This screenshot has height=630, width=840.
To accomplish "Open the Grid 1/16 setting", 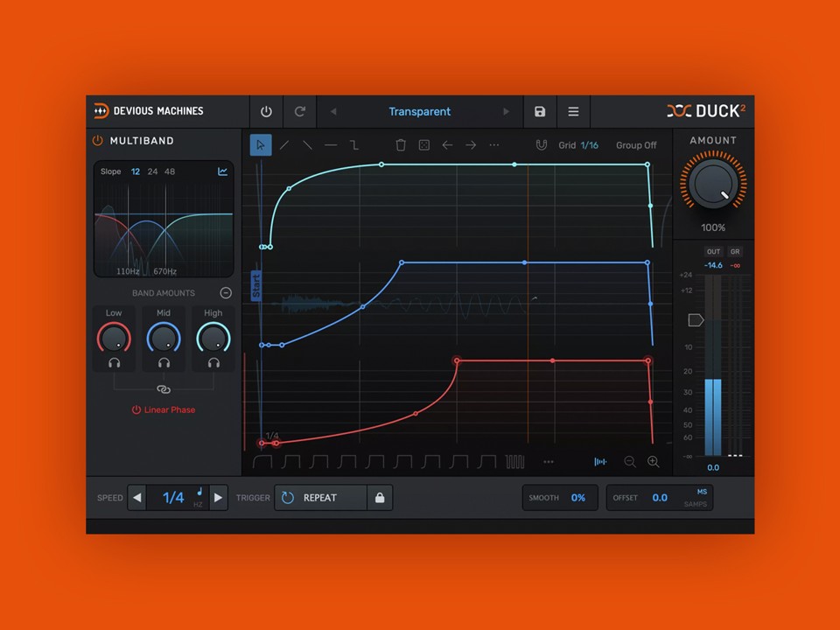I will click(x=578, y=145).
